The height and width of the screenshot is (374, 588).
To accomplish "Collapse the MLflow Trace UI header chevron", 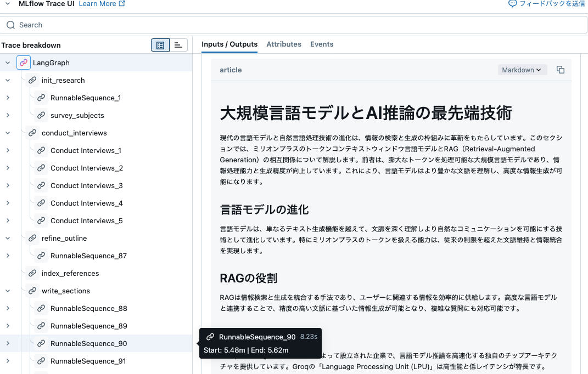I will (x=6, y=4).
